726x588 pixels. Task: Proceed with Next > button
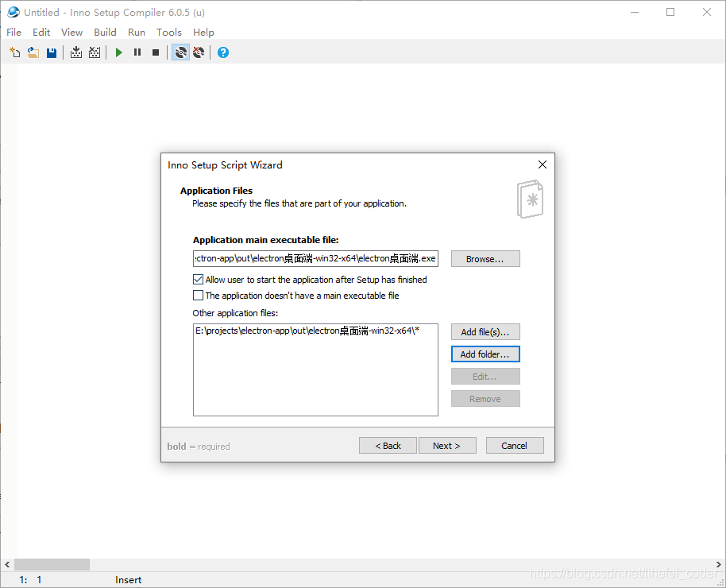pos(447,445)
